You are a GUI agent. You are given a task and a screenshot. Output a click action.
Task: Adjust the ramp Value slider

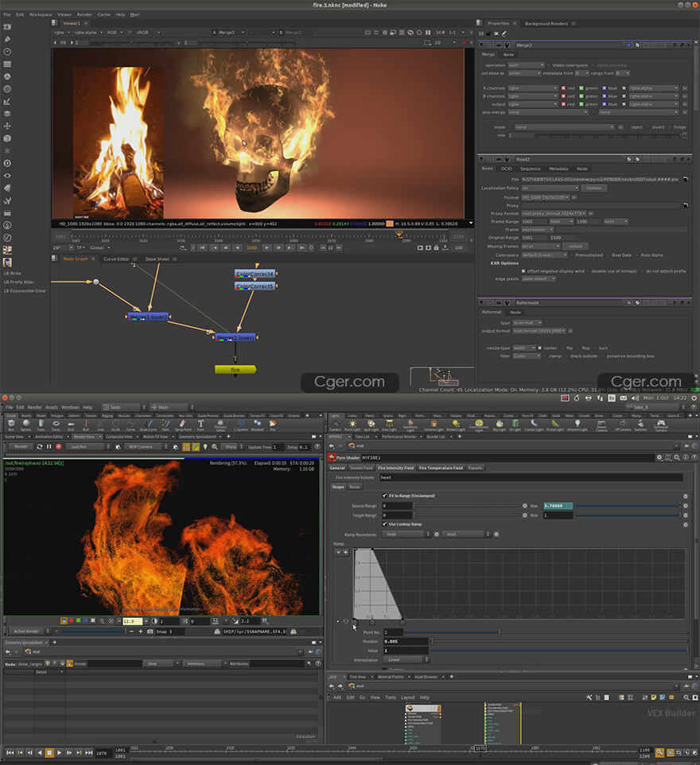coord(558,650)
